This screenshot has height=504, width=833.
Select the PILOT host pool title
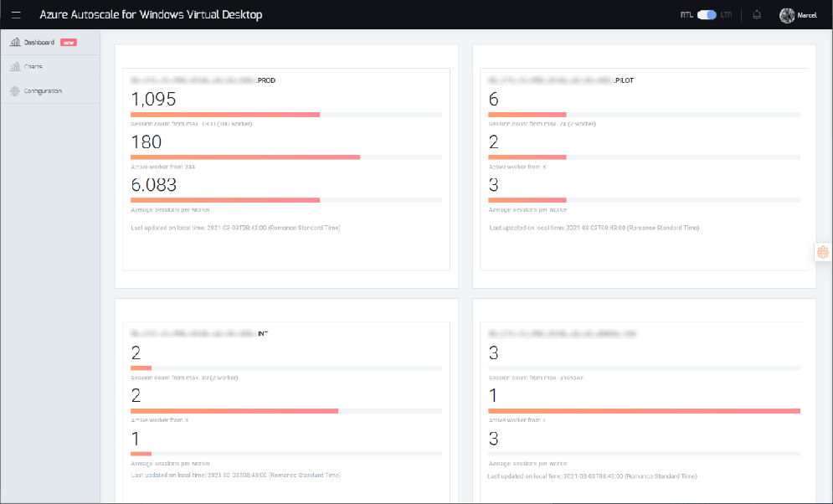pyautogui.click(x=561, y=80)
